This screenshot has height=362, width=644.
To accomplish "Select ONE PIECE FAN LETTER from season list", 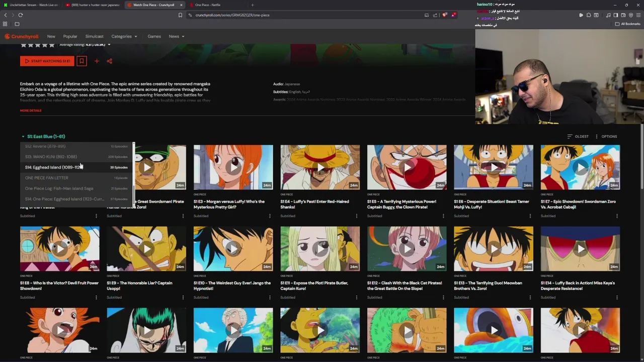I will pos(76,178).
